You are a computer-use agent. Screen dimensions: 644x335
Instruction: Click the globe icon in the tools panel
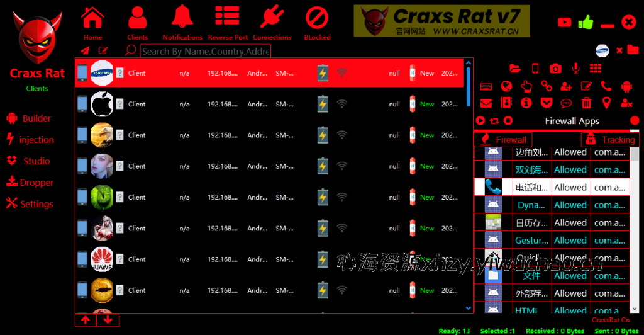tap(506, 86)
